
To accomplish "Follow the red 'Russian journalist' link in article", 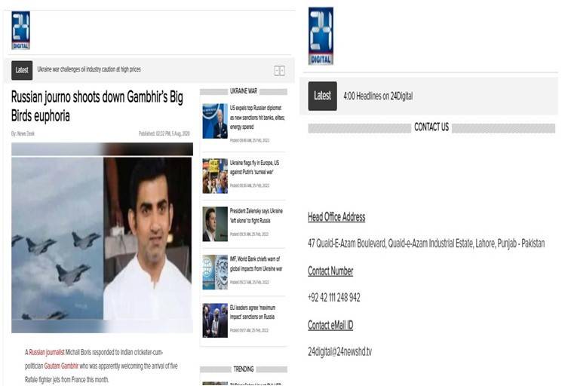I will [47, 352].
